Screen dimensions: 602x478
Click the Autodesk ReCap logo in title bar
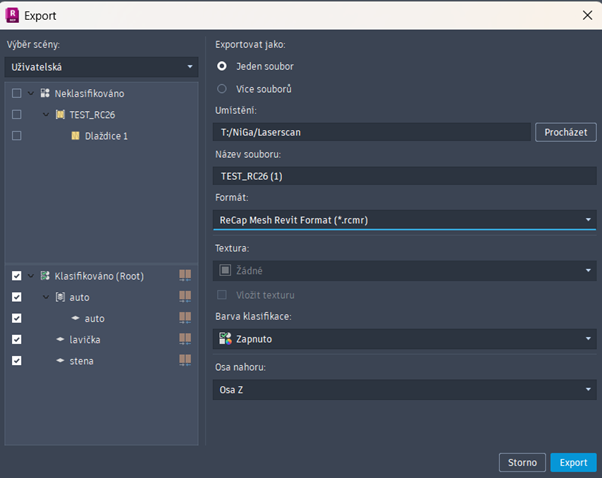point(13,15)
